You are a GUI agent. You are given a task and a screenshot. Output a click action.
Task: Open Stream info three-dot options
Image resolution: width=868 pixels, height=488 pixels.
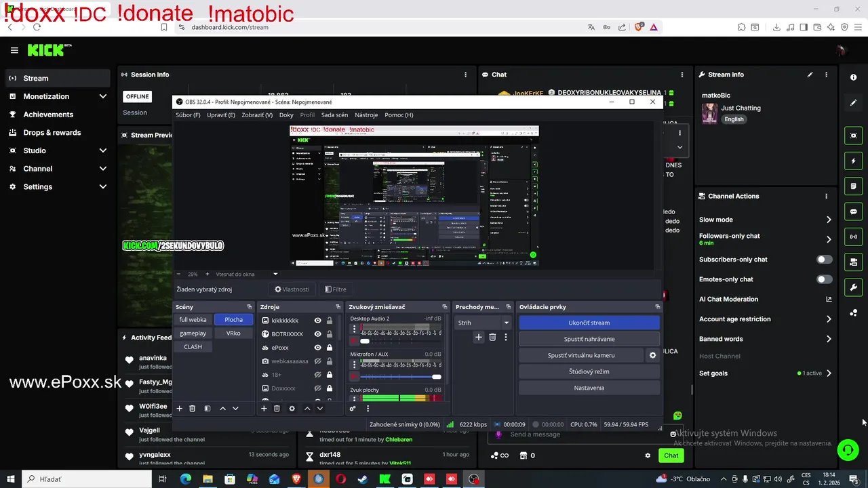coord(826,75)
